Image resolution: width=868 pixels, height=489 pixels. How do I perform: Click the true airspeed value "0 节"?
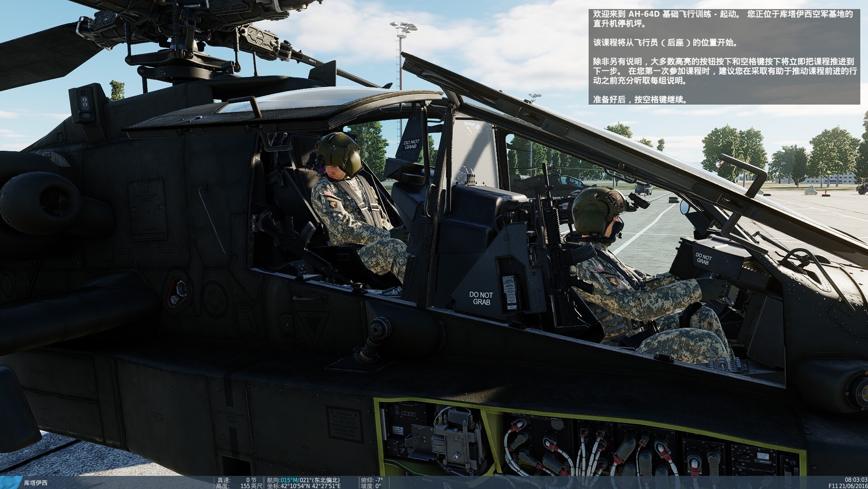(251, 480)
